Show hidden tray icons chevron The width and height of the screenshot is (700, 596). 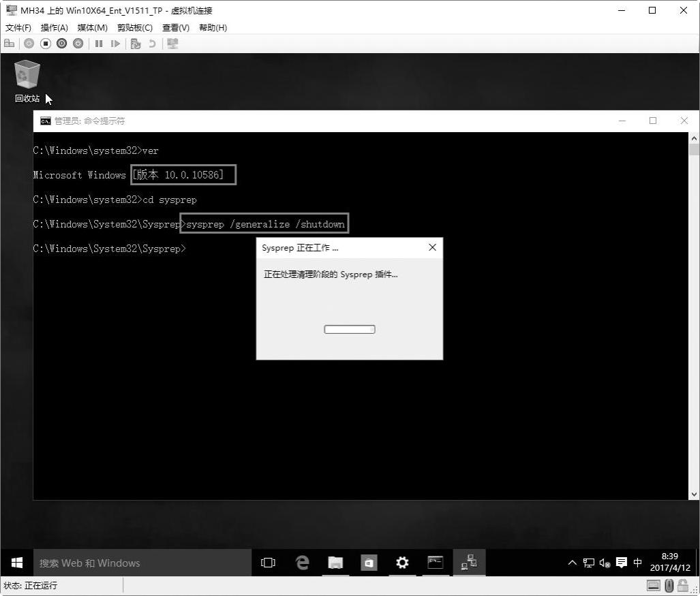572,563
